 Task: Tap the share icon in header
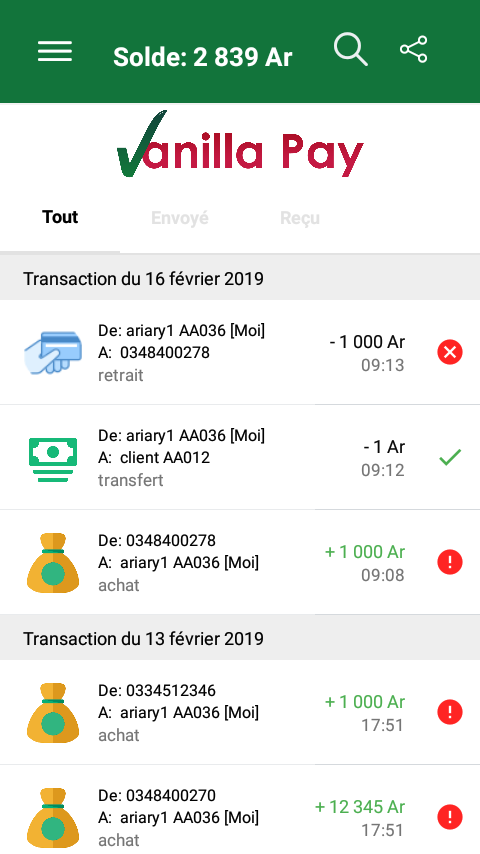click(414, 50)
